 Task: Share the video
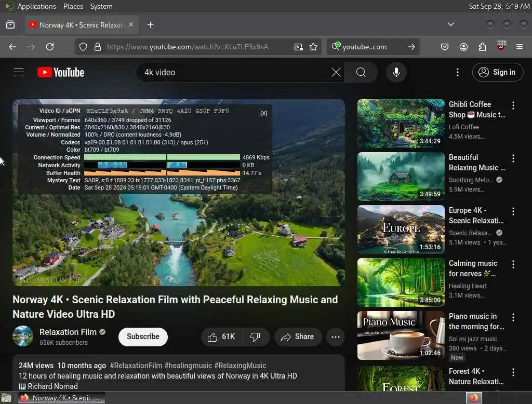[298, 337]
